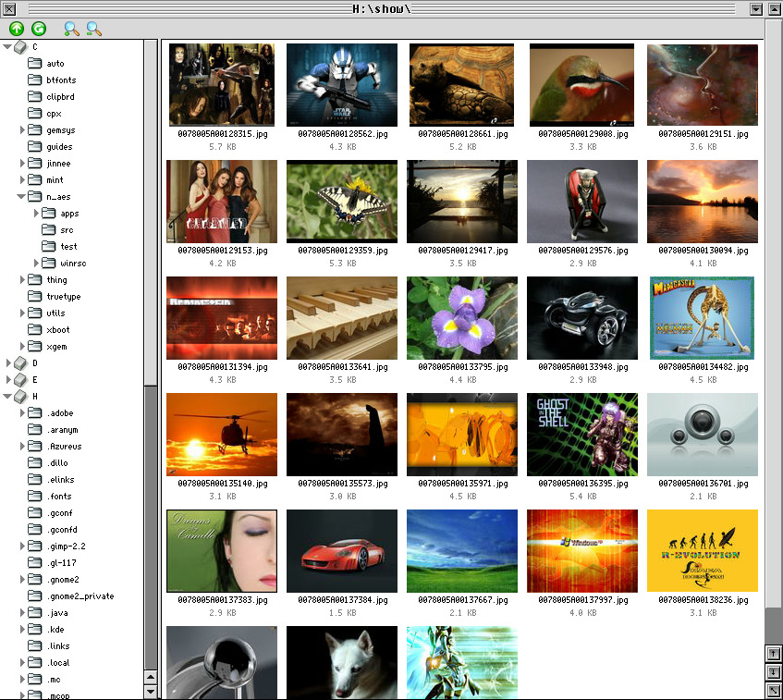Select the 0078005A00137384.jpg red car image
783x700 pixels.
pos(341,551)
